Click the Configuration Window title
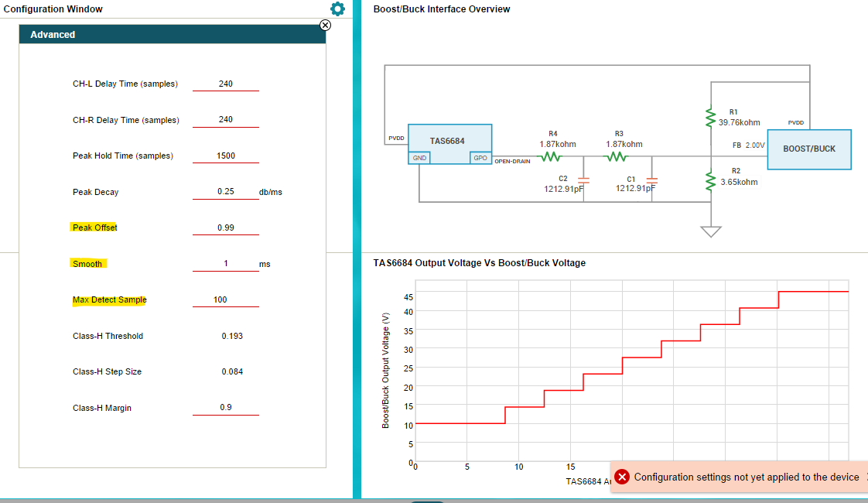 pos(53,9)
